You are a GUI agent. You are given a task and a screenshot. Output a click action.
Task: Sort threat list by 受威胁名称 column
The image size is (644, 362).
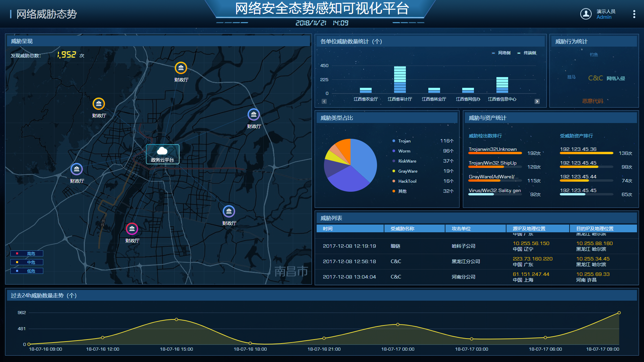(415, 229)
